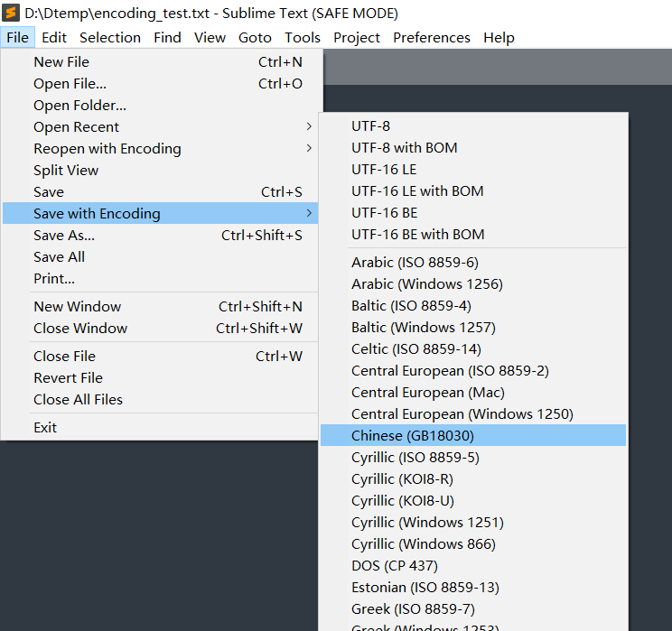Viewport: 672px width, 631px height.
Task: Open the Tools menu
Action: (303, 38)
